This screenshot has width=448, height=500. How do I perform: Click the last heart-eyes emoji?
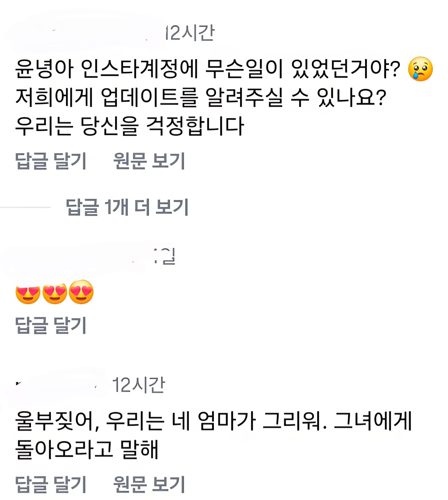coord(81,292)
